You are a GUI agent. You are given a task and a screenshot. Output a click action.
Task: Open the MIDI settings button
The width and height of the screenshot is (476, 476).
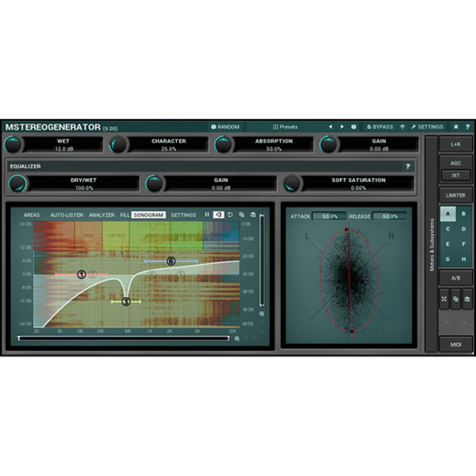point(456,344)
